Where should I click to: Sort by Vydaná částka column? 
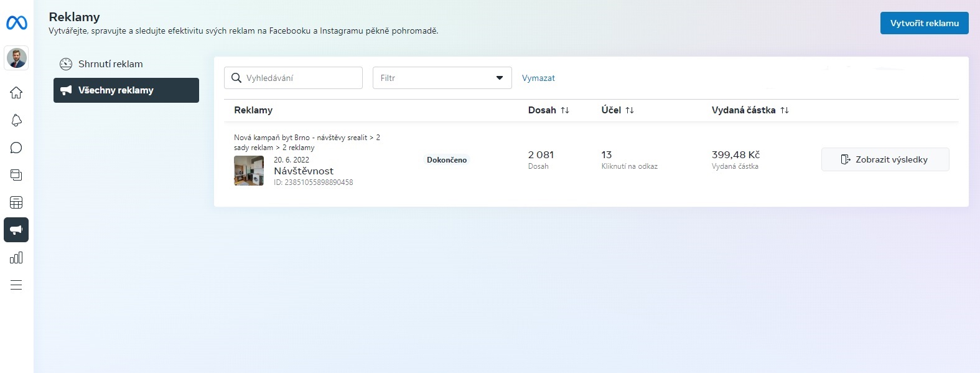click(785, 110)
